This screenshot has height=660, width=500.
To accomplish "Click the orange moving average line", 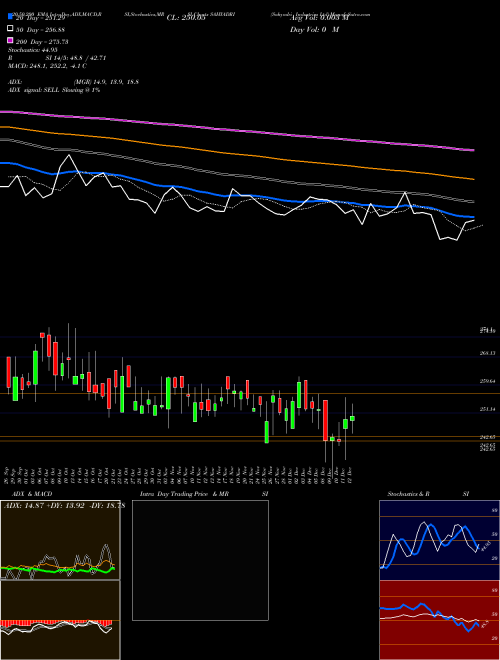I will (236, 153).
